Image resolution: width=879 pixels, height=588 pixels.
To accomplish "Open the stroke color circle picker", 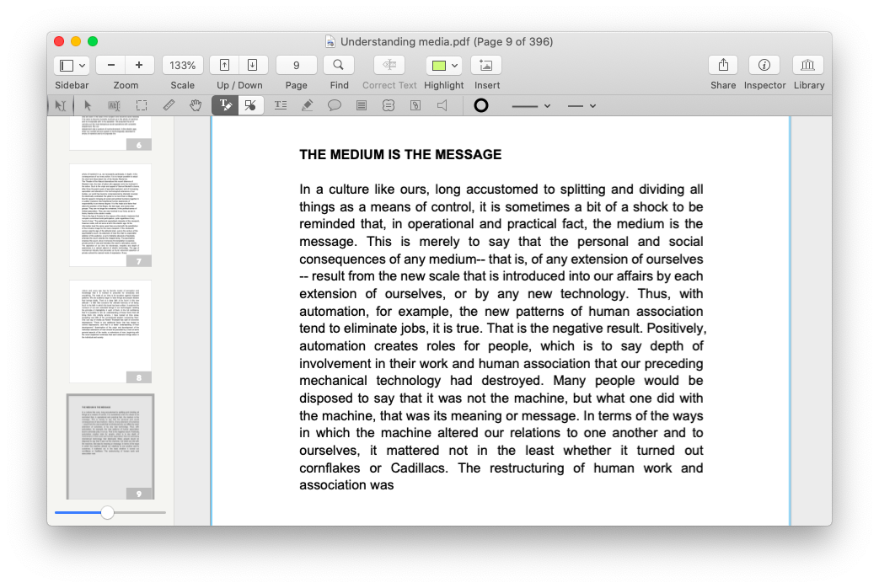I will coord(481,105).
